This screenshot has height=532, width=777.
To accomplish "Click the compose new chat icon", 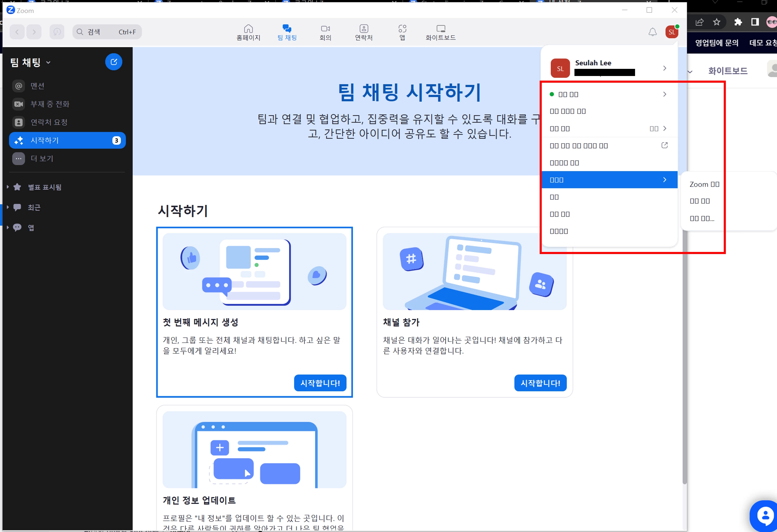I will click(x=114, y=62).
